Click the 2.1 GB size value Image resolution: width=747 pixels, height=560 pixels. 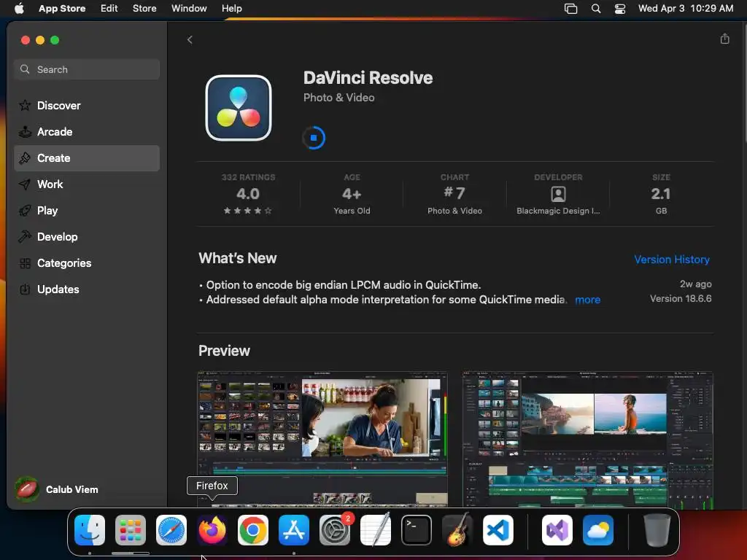[x=661, y=194]
